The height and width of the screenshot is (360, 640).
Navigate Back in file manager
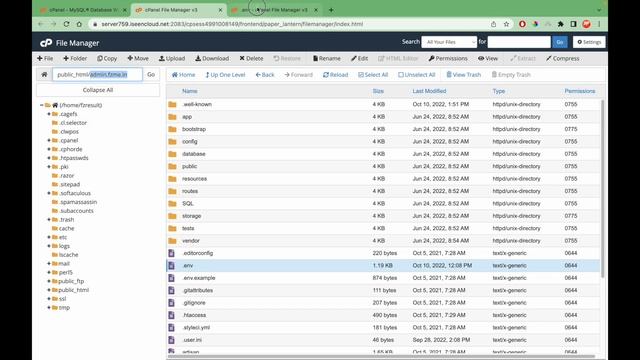point(265,75)
